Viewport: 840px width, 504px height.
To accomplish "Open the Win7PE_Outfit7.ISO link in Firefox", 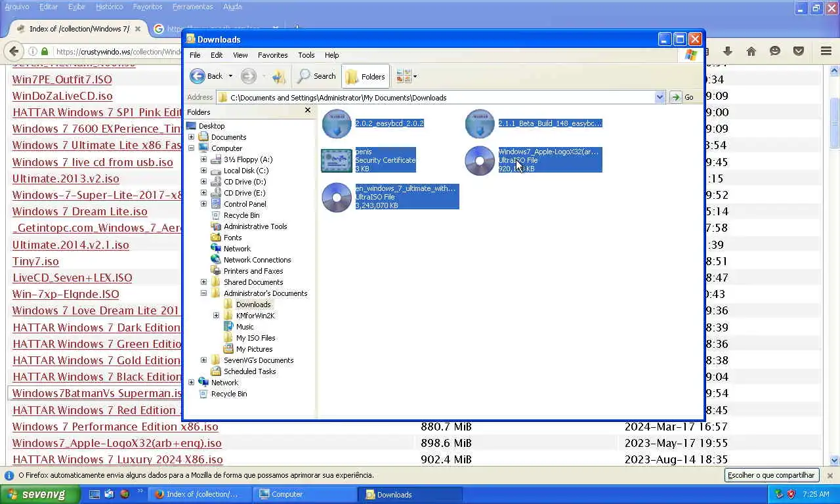I will point(62,79).
